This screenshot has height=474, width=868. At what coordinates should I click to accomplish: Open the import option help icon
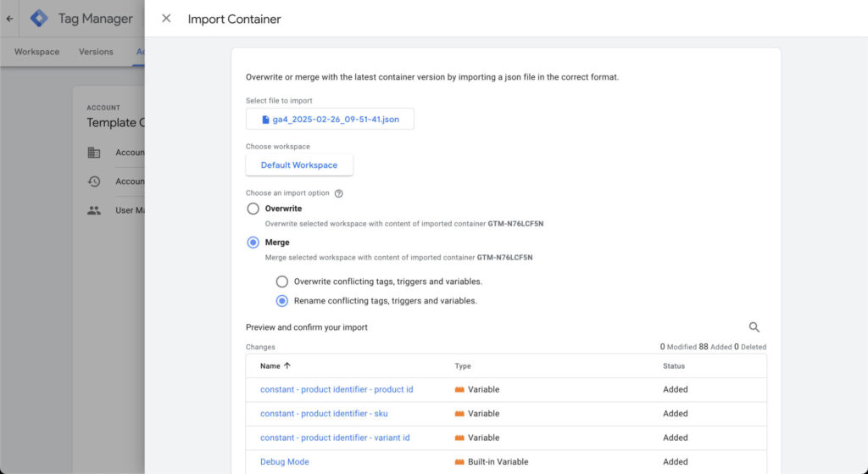pos(339,193)
